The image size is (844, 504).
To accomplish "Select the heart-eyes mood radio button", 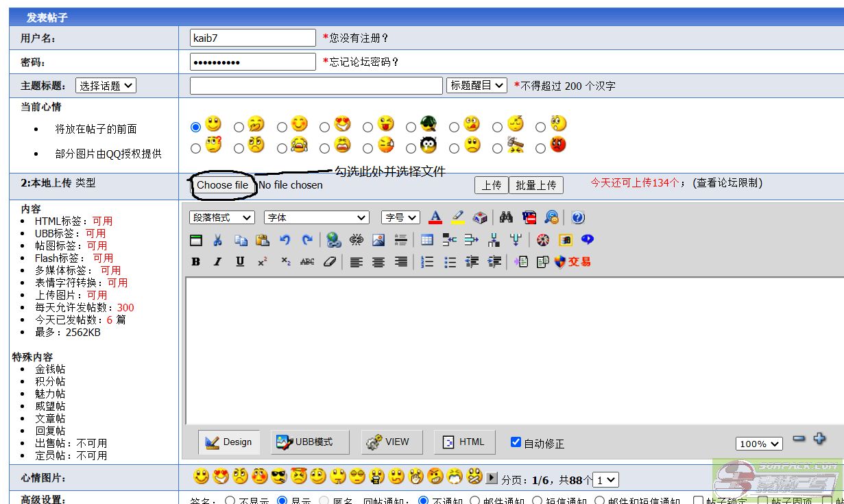I will point(325,127).
